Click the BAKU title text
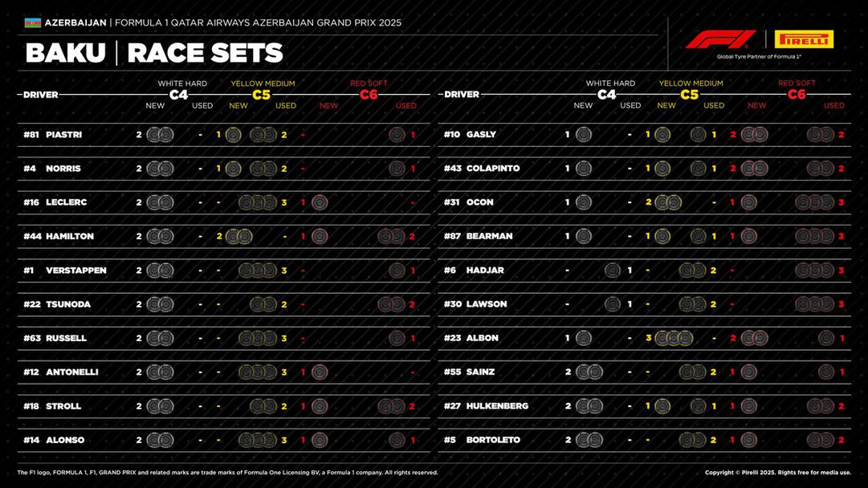This screenshot has width=868, height=488. [x=66, y=53]
